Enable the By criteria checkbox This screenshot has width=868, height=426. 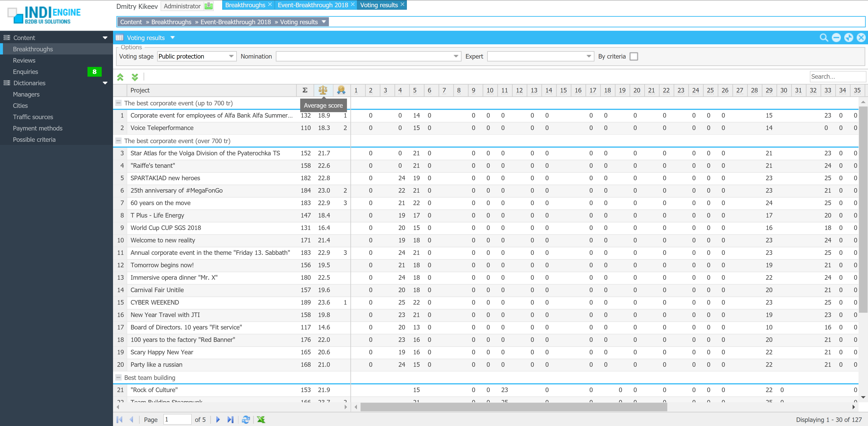pyautogui.click(x=633, y=56)
